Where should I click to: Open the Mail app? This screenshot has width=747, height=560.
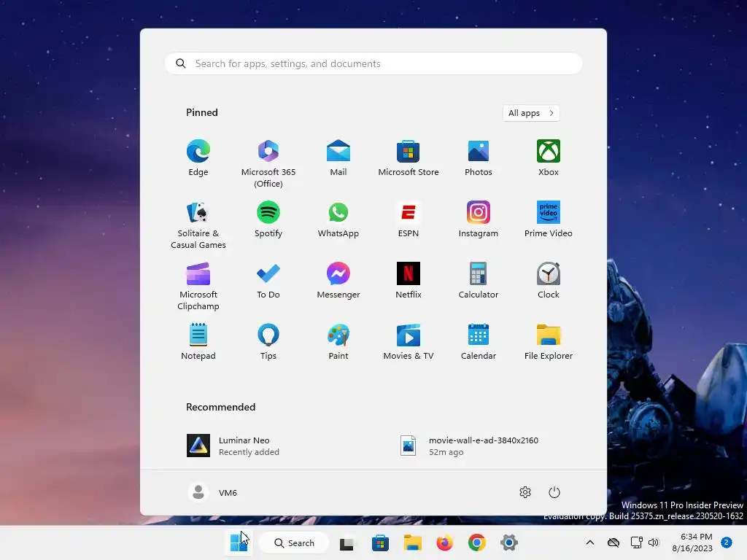(x=338, y=158)
